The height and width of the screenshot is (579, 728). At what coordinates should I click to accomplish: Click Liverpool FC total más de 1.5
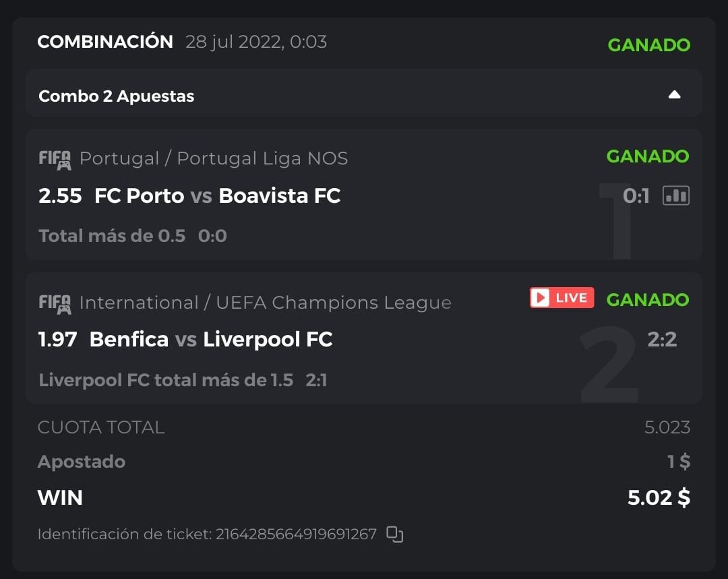click(x=166, y=380)
